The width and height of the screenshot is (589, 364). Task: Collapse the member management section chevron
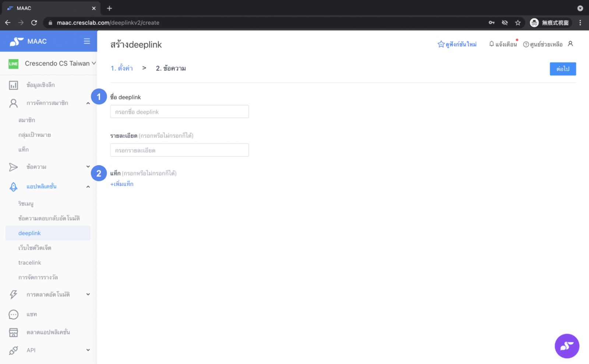pos(88,103)
